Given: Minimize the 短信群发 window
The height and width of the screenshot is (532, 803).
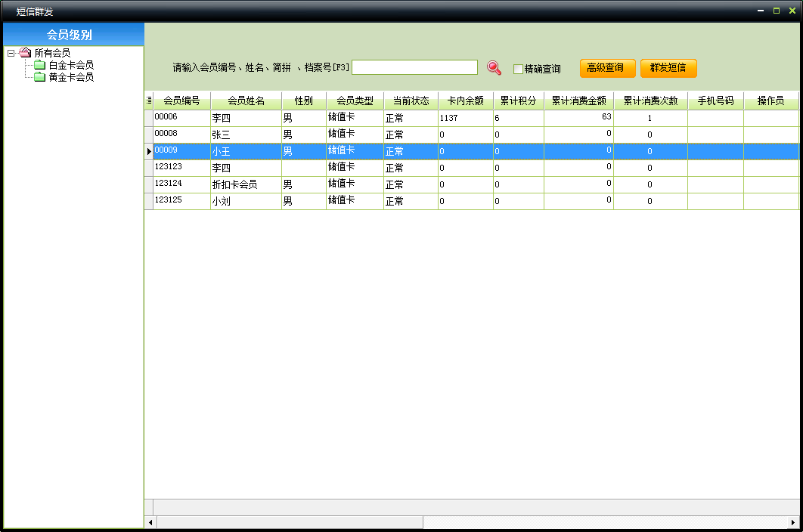Looking at the screenshot, I should 761,11.
